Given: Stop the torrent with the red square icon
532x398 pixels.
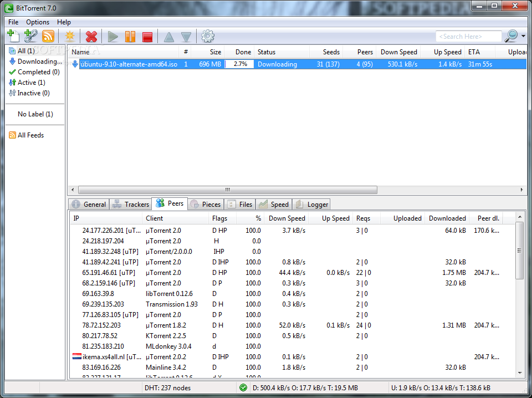Looking at the screenshot, I should [147, 37].
